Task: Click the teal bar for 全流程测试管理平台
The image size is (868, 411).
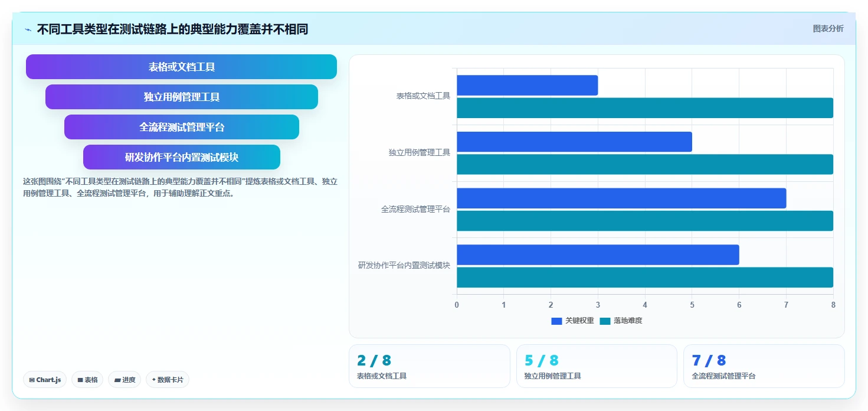Action: click(x=645, y=221)
